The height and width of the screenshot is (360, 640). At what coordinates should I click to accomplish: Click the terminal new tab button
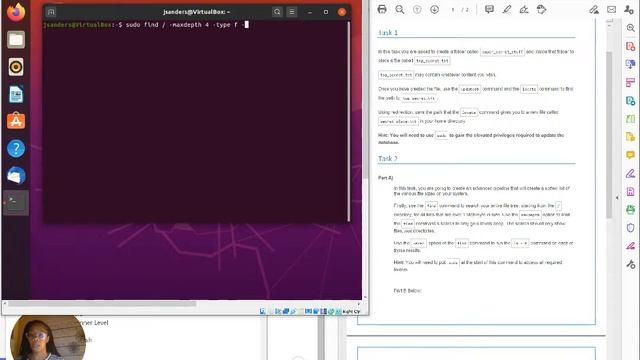tap(51, 12)
